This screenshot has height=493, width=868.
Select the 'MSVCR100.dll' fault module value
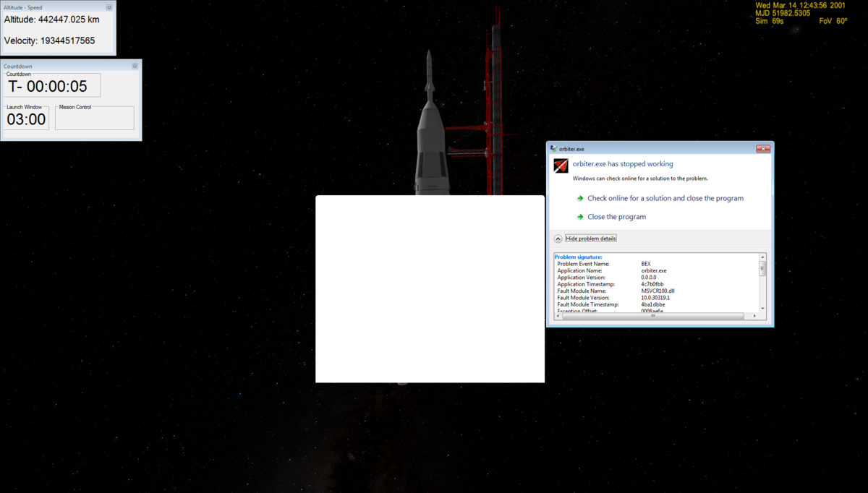coord(658,291)
